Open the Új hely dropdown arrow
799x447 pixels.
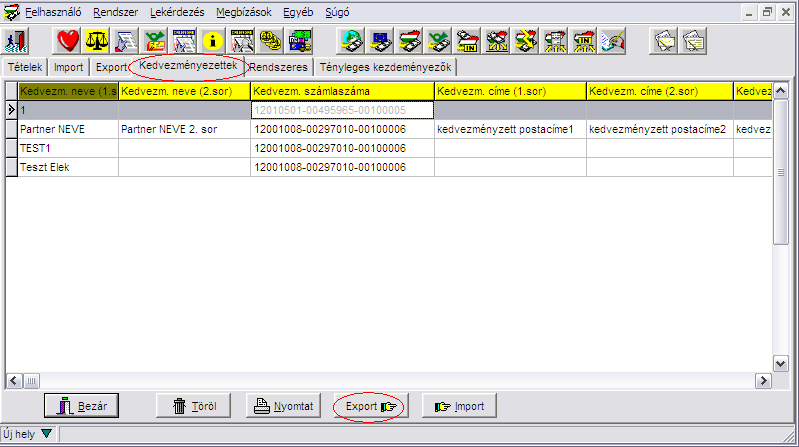[46, 434]
